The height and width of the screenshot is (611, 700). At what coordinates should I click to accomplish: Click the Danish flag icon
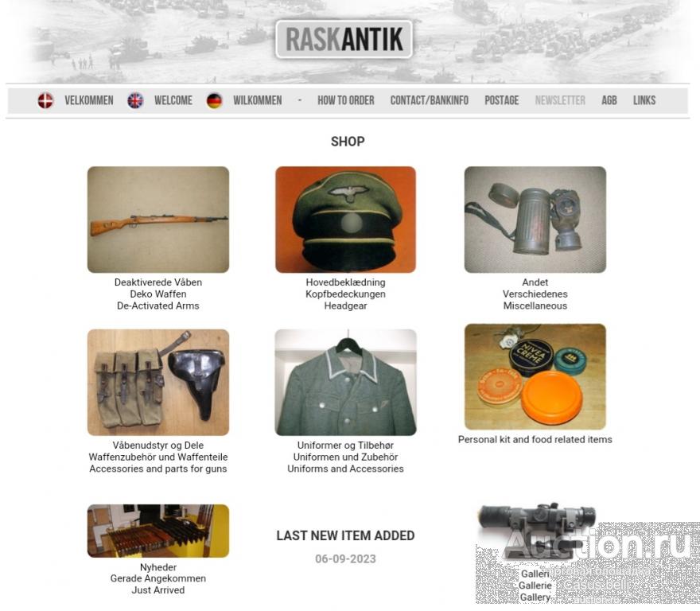45,100
